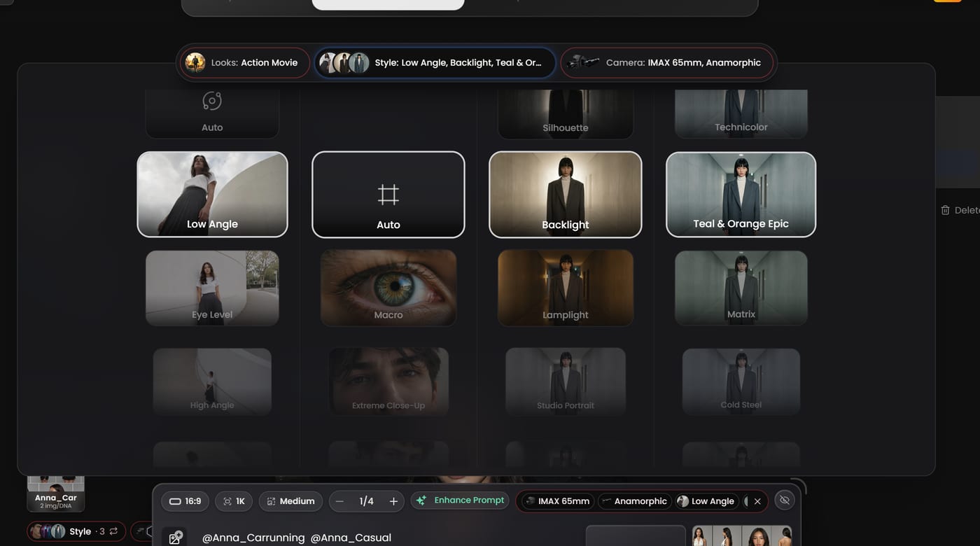Image resolution: width=980 pixels, height=546 pixels.
Task: Decrease image count with minus button
Action: pyautogui.click(x=339, y=501)
